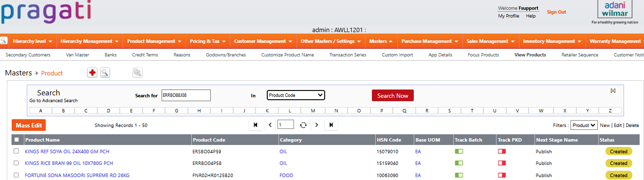Open Retailer Sequence submenu item
This screenshot has width=644, height=180.
(x=580, y=55)
